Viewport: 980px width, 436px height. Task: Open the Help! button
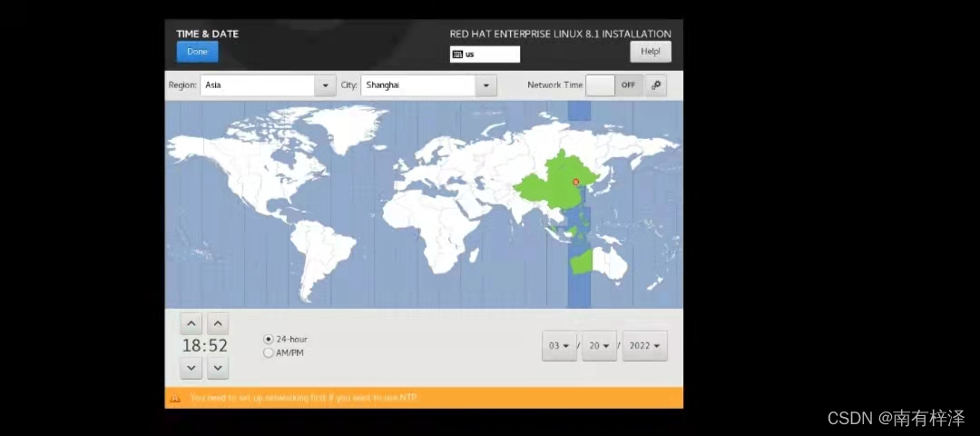[651, 52]
